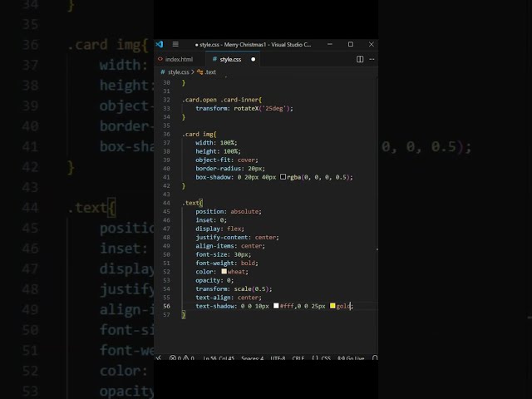Click the "justify-content: center;" line
The height and width of the screenshot is (399, 532).
(x=237, y=237)
